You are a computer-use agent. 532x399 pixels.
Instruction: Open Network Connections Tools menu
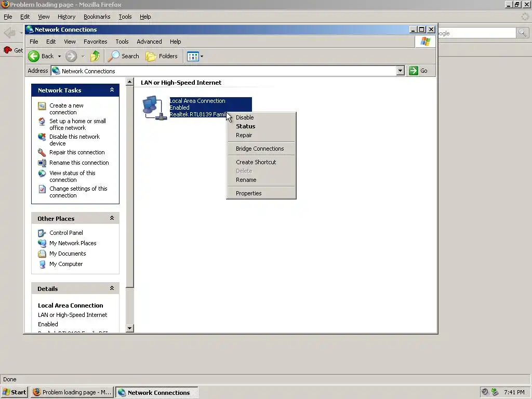tap(122, 42)
